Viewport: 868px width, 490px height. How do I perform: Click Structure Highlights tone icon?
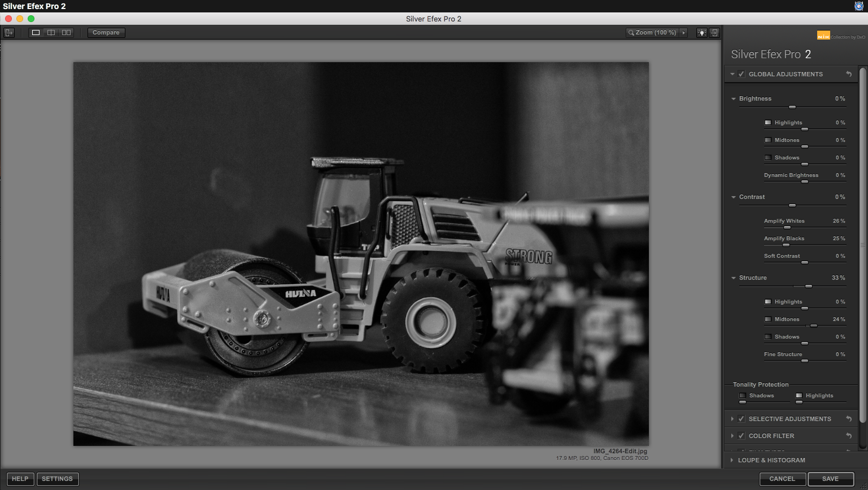(x=768, y=302)
